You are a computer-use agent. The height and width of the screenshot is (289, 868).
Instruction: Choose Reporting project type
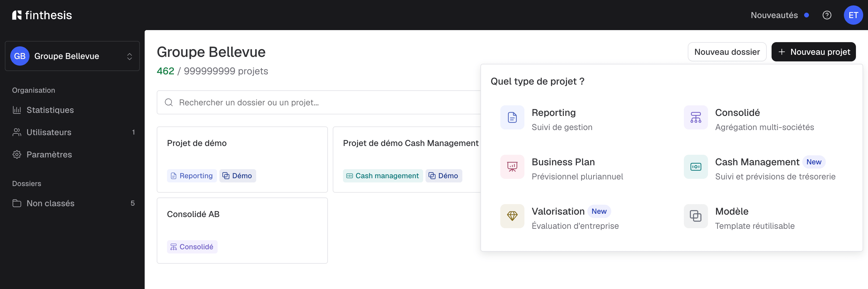(580, 120)
